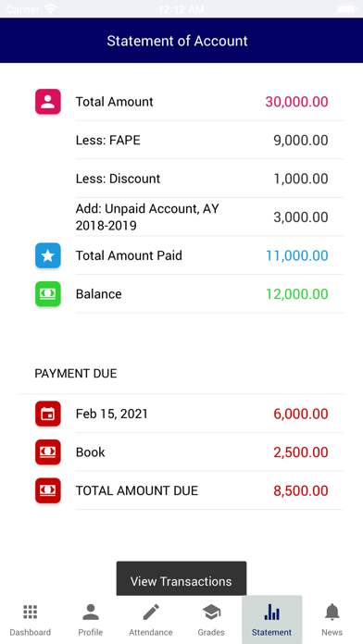Switch to the Profile tab label
Screen dimensions: 363x644
[x=91, y=632]
